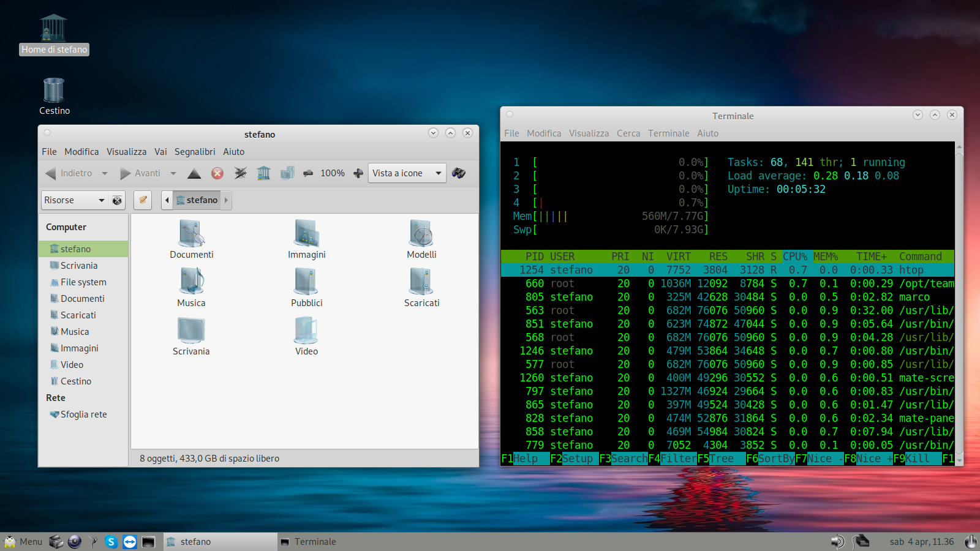Open the Aiuto menu in Terminale
Image resolution: width=980 pixels, height=551 pixels.
coord(707,133)
